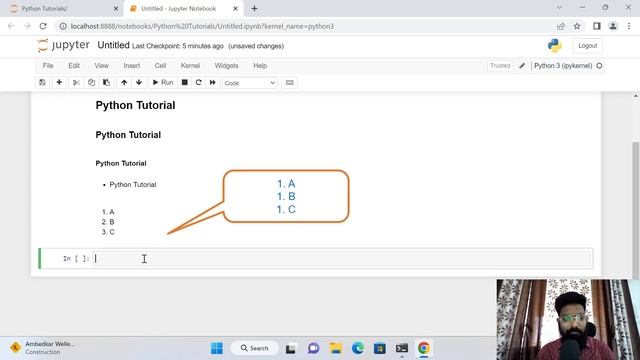640x360 pixels.
Task: View site information icon in the address bar
Action: coord(63,26)
